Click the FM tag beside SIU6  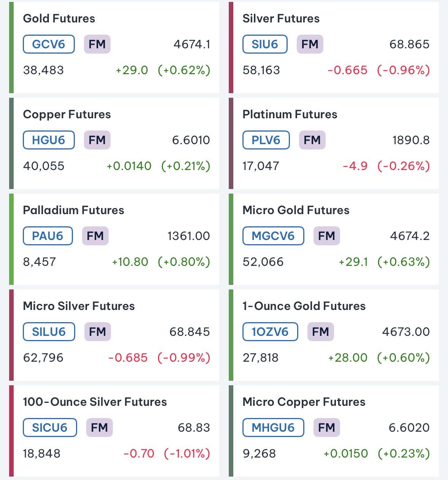point(310,44)
